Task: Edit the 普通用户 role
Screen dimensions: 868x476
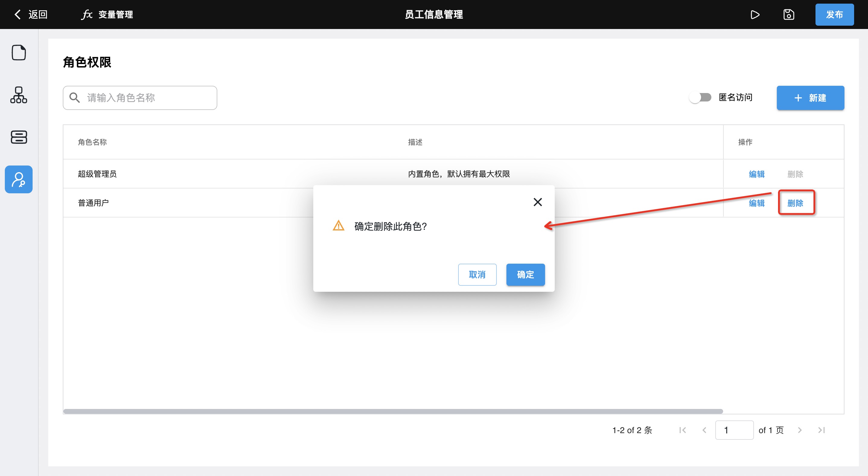Action: (x=756, y=203)
